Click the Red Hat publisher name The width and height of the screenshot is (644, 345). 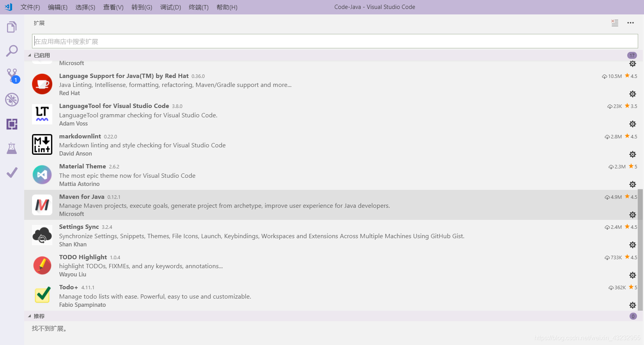69,93
